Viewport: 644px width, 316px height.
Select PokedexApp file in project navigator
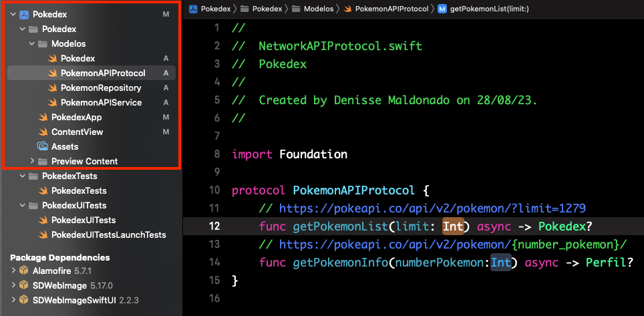[76, 117]
